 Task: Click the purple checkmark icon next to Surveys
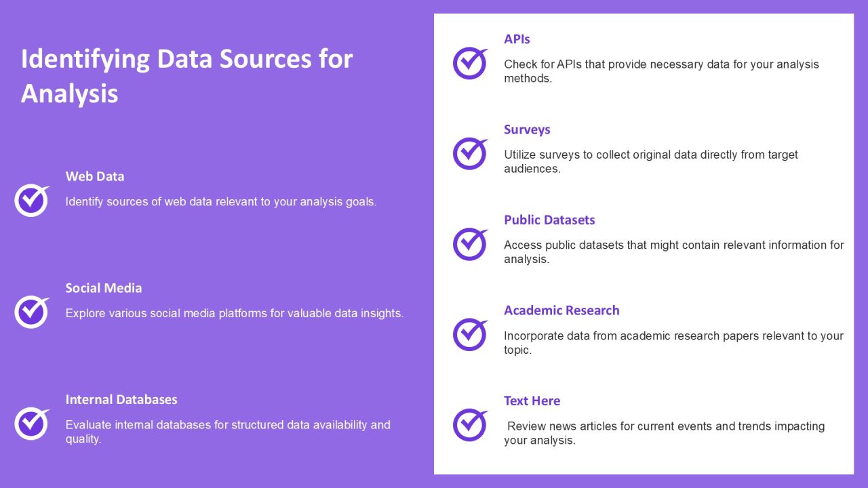coord(471,153)
